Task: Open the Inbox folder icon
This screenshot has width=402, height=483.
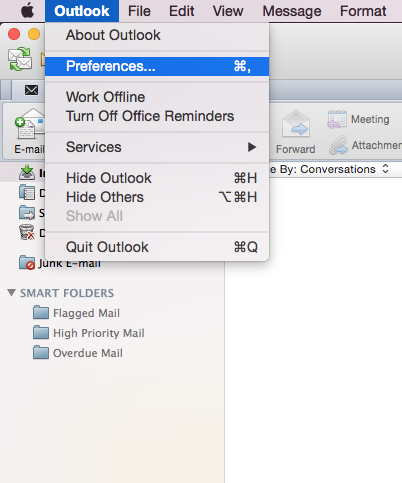Action: [x=27, y=172]
